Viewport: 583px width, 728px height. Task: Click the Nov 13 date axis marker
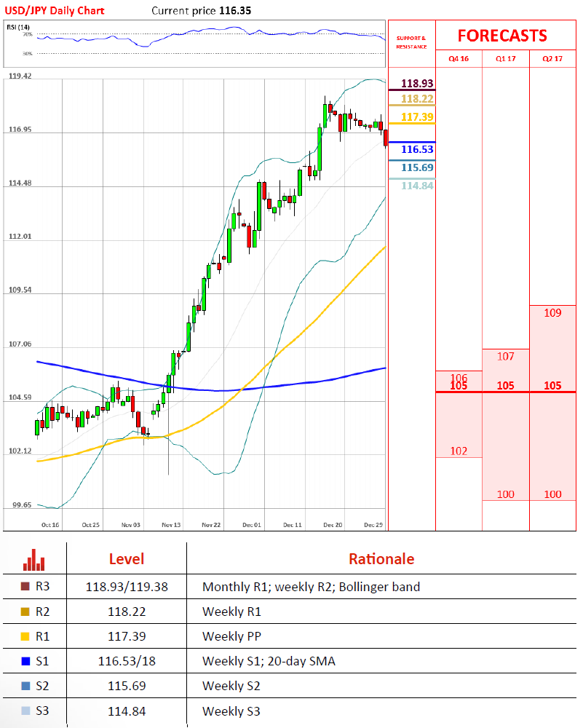tap(171, 525)
